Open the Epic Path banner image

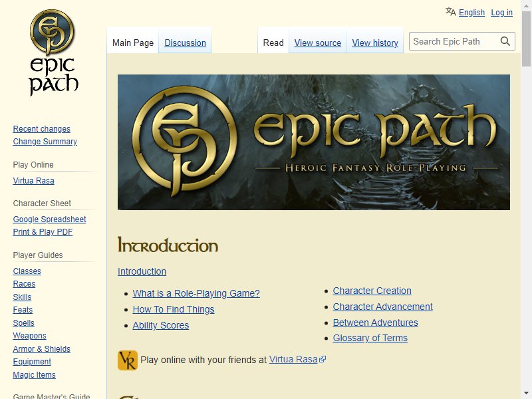313,142
